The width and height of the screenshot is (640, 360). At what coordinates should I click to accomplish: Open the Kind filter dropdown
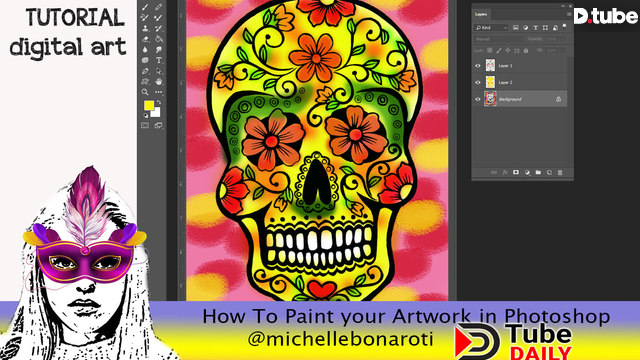[x=491, y=28]
